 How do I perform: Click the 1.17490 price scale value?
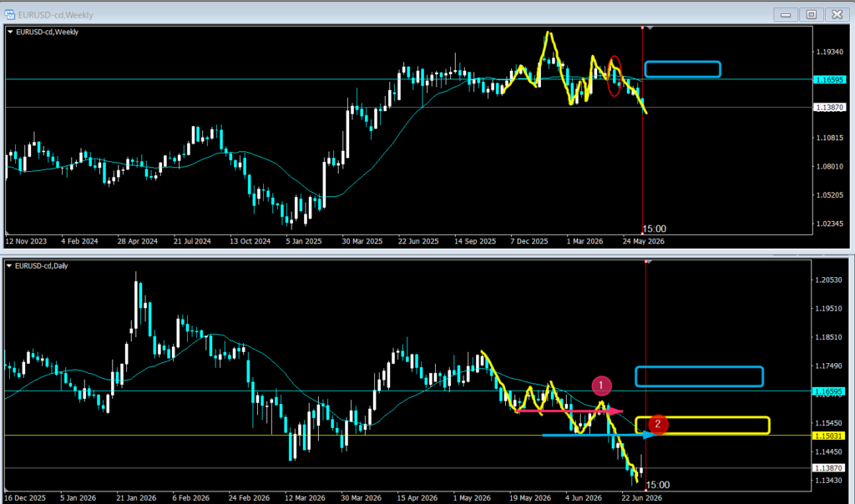click(828, 365)
